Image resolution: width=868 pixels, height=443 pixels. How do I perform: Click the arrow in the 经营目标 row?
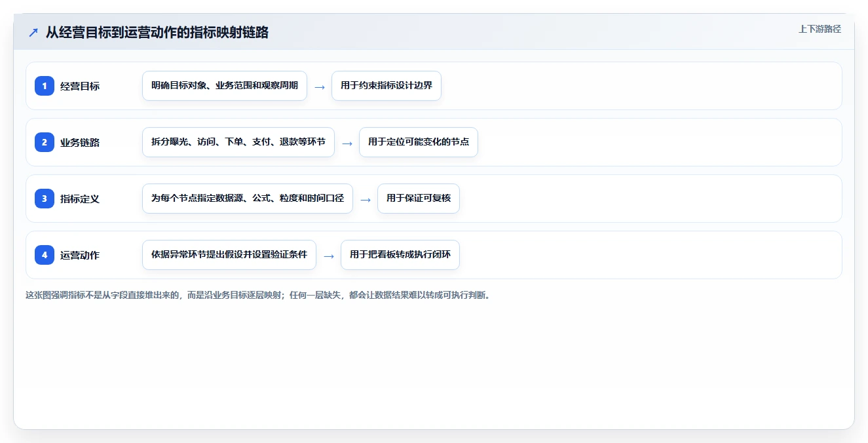coord(320,87)
